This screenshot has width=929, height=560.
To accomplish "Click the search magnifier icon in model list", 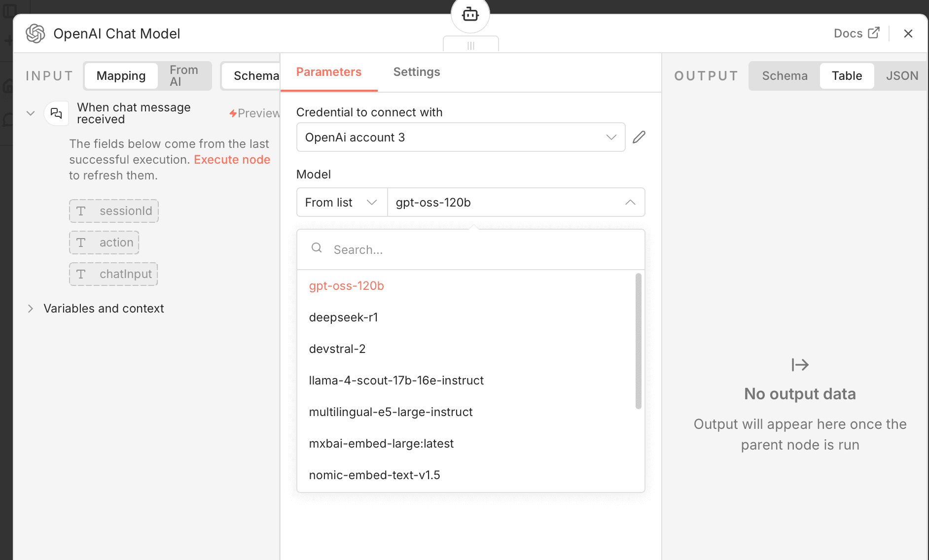I will click(x=317, y=248).
